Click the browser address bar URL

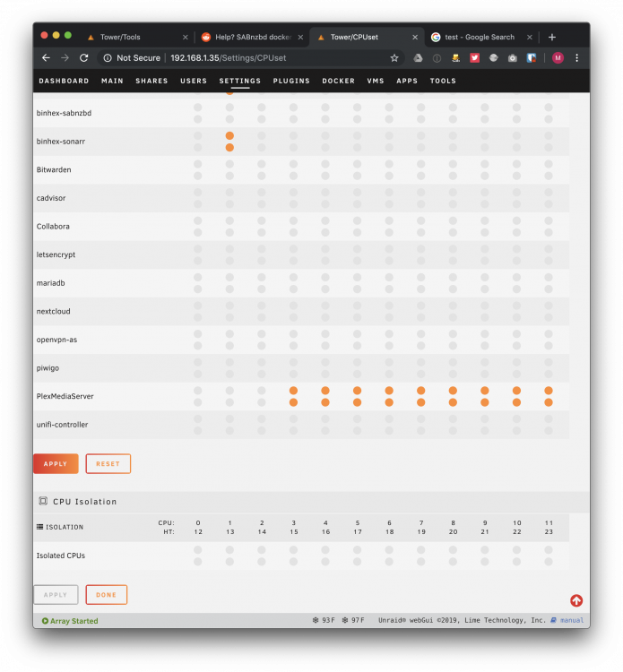(228, 58)
